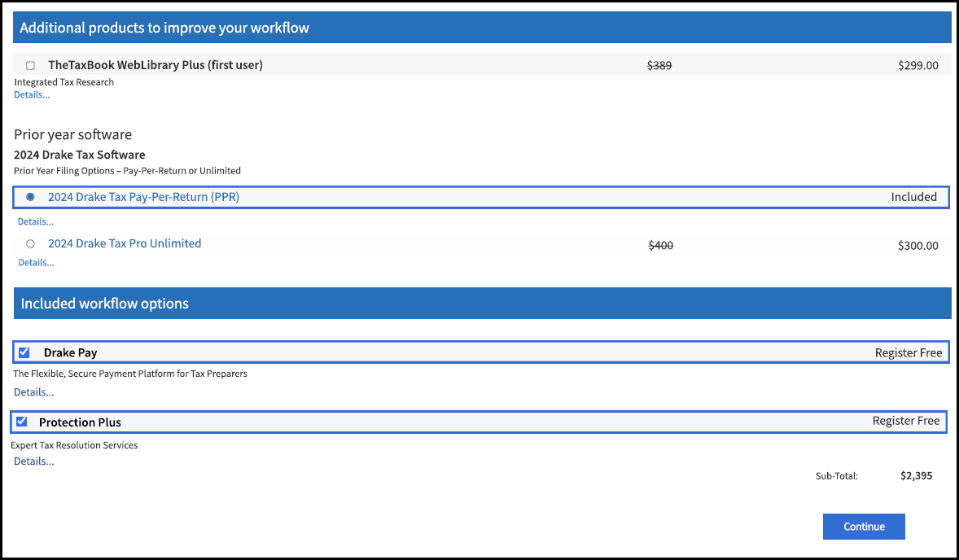Click Prior Year Filing Options description text
Viewport: 959px width, 560px height.
(127, 171)
